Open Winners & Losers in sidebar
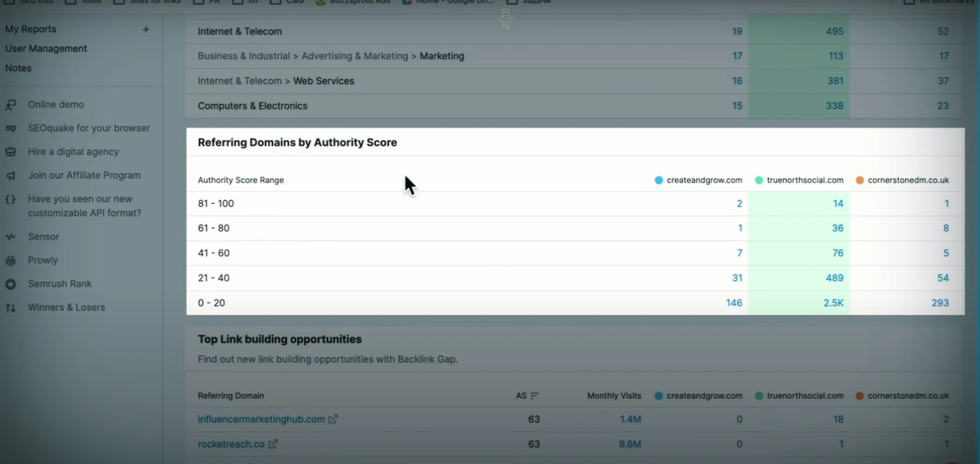The image size is (980, 464). tap(66, 308)
